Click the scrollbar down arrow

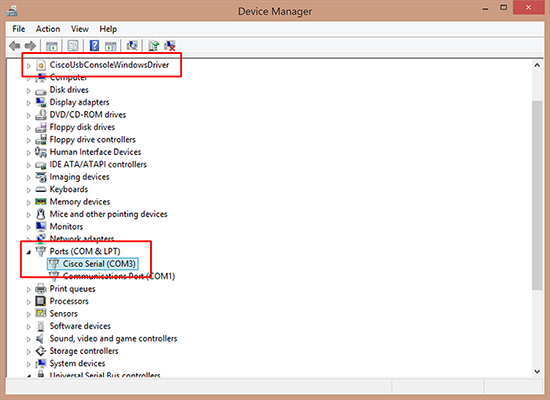tap(537, 371)
